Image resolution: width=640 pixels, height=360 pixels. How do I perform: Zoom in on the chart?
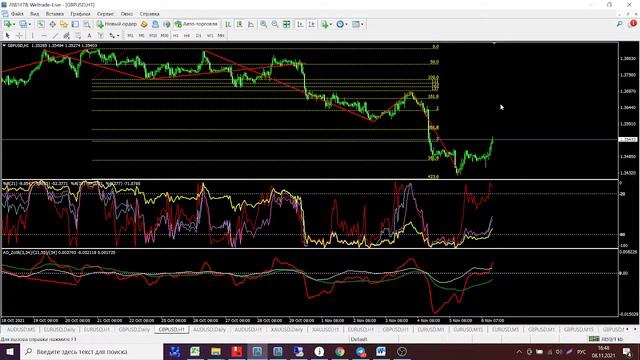point(264,24)
